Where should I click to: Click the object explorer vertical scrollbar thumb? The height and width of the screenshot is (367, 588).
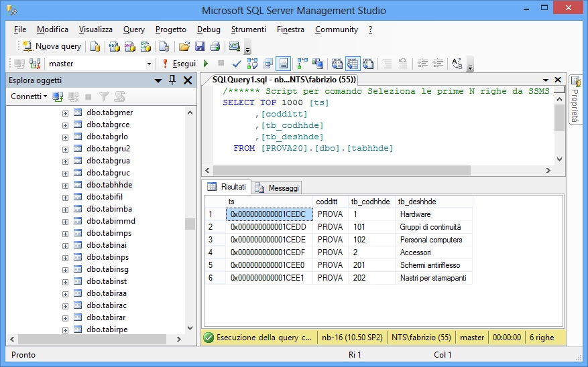point(190,223)
